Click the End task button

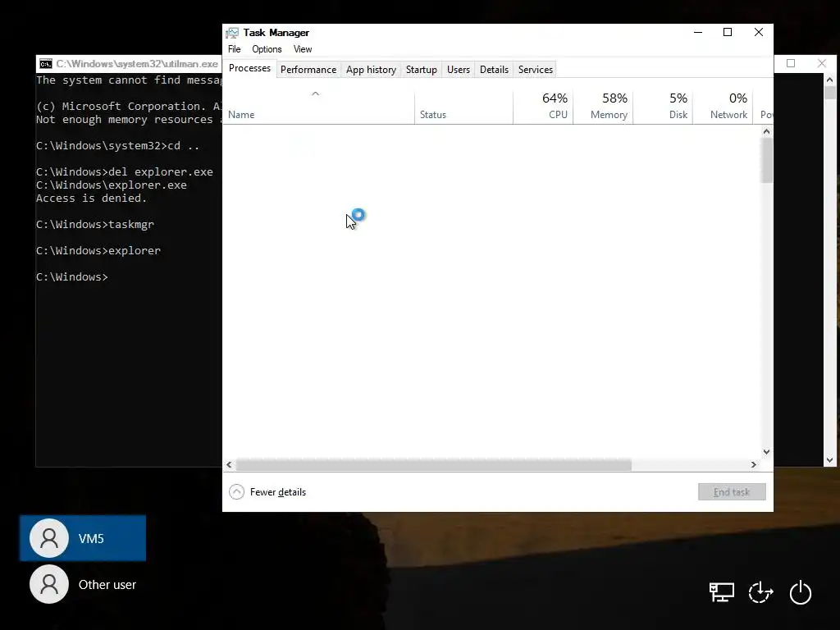tap(732, 492)
